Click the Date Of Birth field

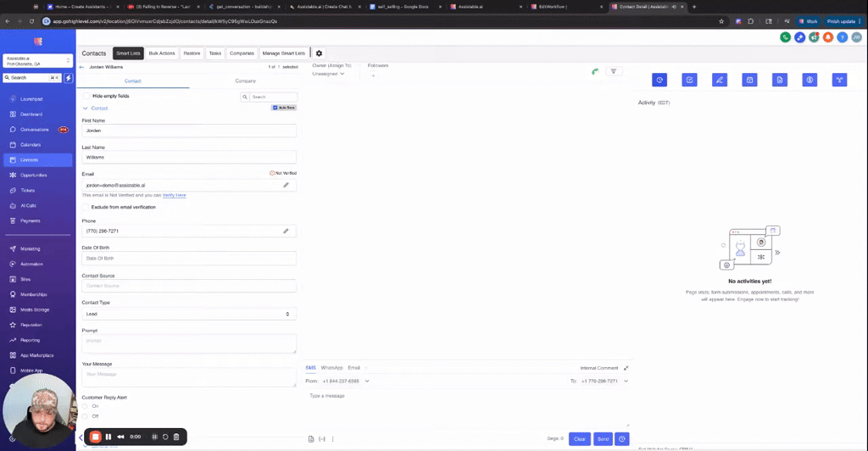[189, 259]
